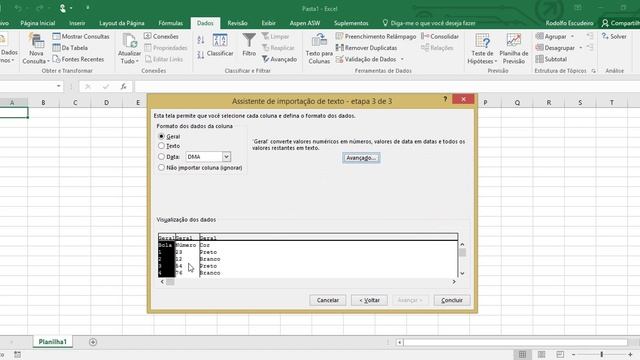
Task: Toggle the Filtro funnel filter
Action: click(249, 45)
